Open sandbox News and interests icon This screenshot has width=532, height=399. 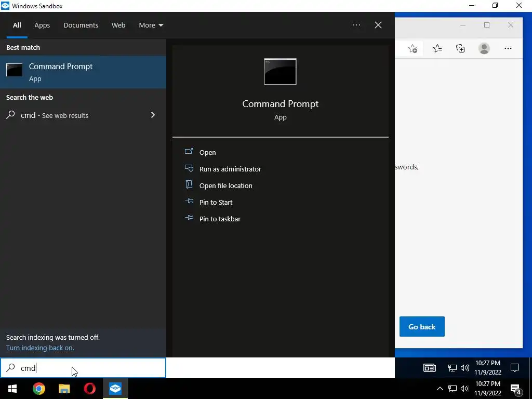pos(430,368)
